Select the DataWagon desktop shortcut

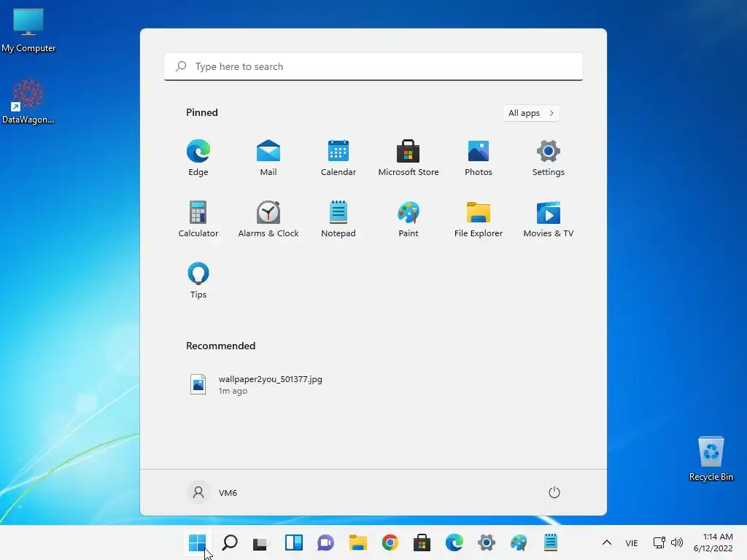click(28, 101)
